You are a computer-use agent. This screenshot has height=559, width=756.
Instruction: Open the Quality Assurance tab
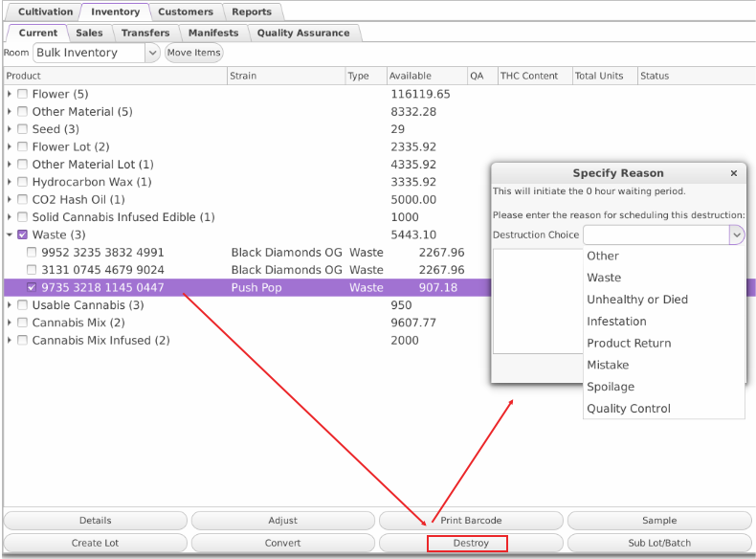[302, 33]
